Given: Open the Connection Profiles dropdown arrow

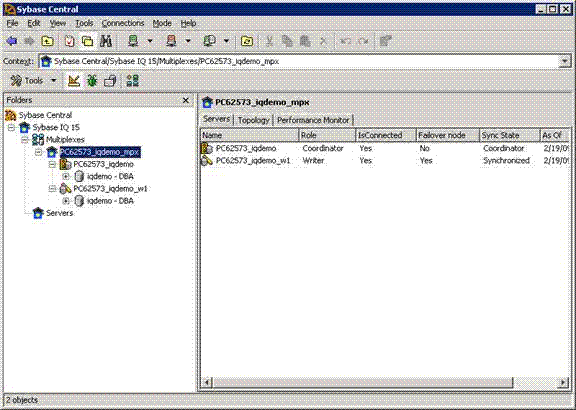Looking at the screenshot, I should (x=226, y=41).
